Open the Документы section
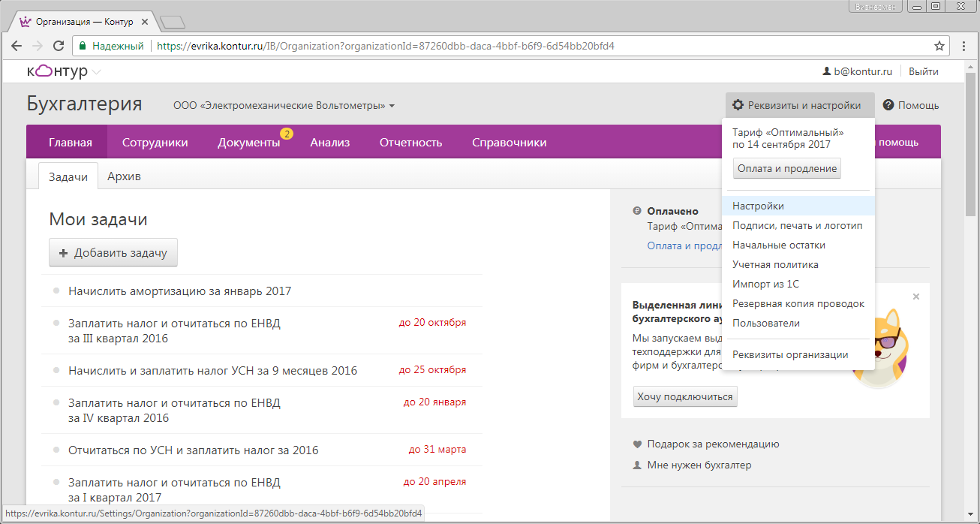 249,143
